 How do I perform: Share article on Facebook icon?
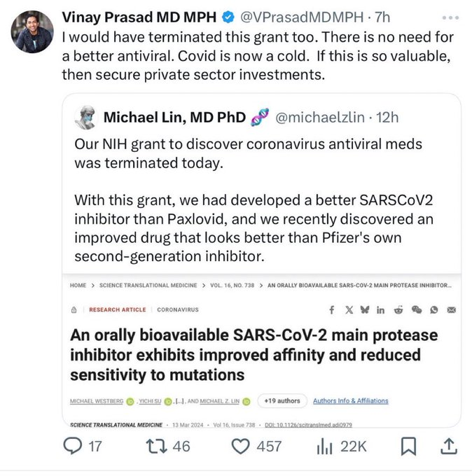coord(332,309)
